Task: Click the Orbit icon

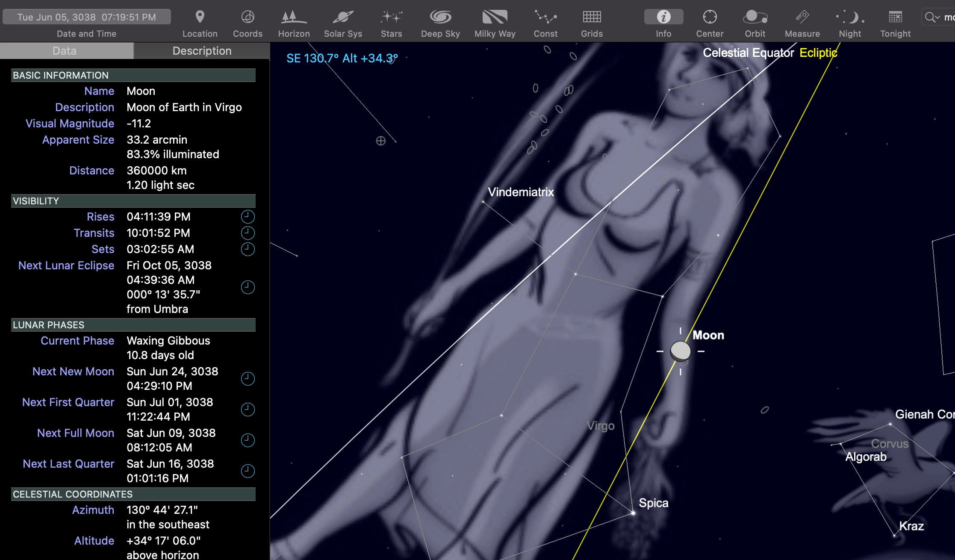Action: [755, 17]
